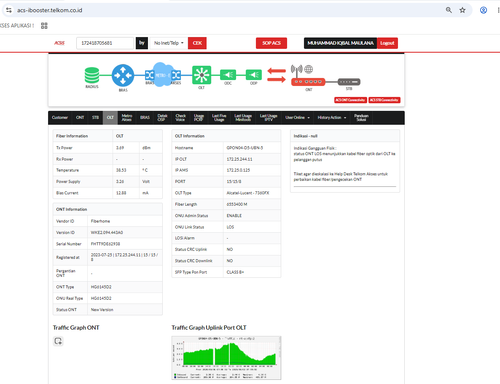Click the right metro switch icon
The image size is (500, 384).
click(x=176, y=75)
